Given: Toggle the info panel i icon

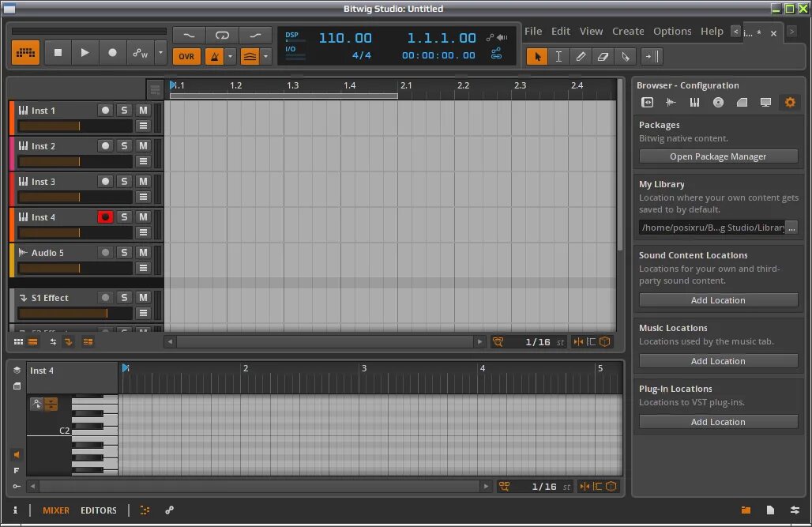Looking at the screenshot, I should [x=15, y=510].
